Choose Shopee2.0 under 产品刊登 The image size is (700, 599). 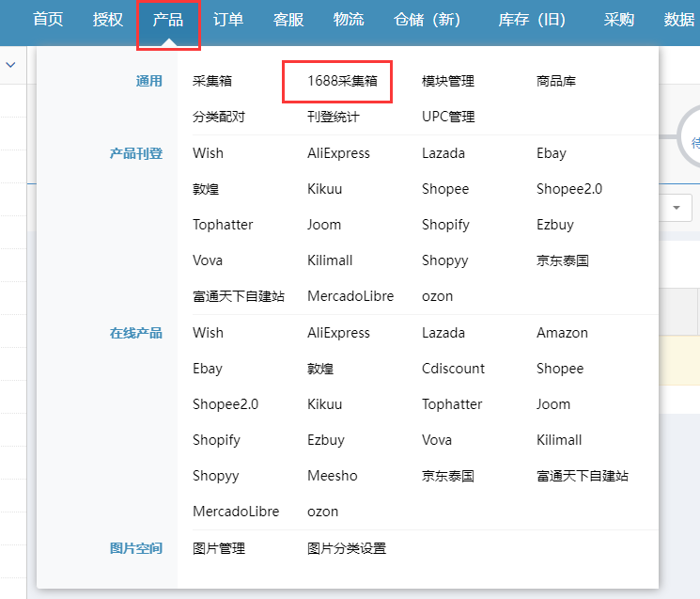click(569, 189)
